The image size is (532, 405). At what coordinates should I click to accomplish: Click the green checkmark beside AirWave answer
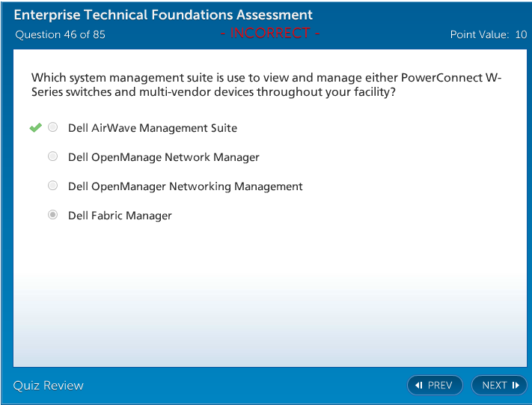point(35,128)
